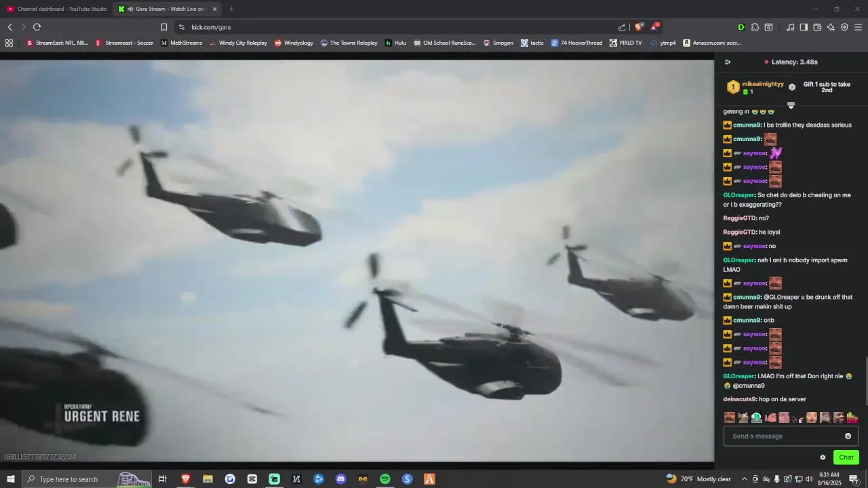Open Old School RuneScape bookmark
This screenshot has height=488, width=868.
[444, 43]
